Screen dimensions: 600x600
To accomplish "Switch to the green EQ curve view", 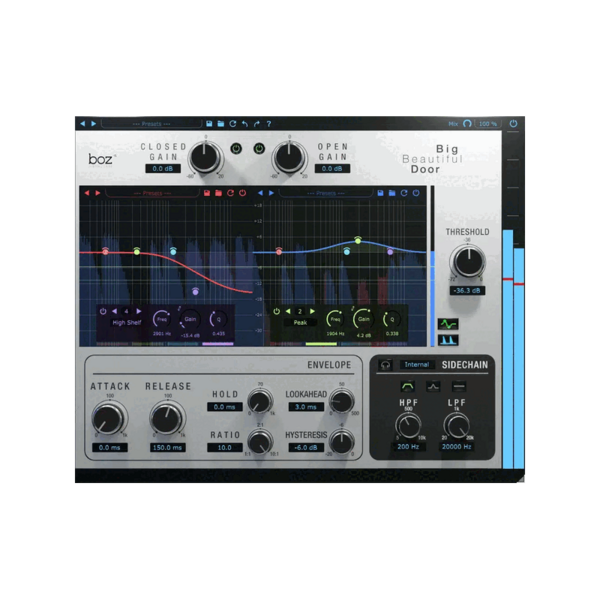I will coord(448,324).
